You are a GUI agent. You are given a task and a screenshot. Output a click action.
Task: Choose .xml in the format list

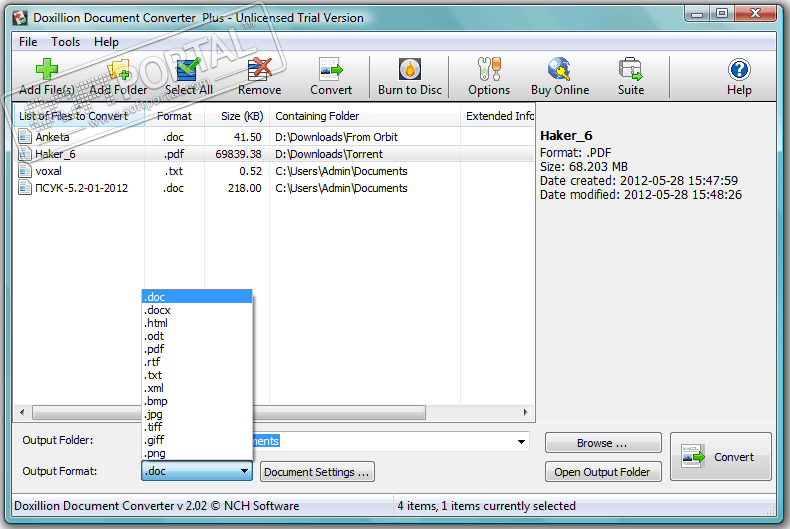pyautogui.click(x=197, y=388)
